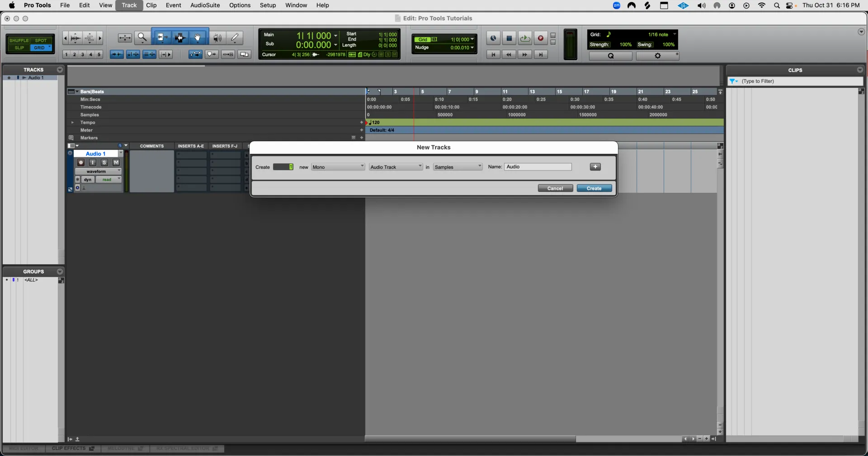Click the red Record button in the transport
Screen dimensions: 868x456
541,38
